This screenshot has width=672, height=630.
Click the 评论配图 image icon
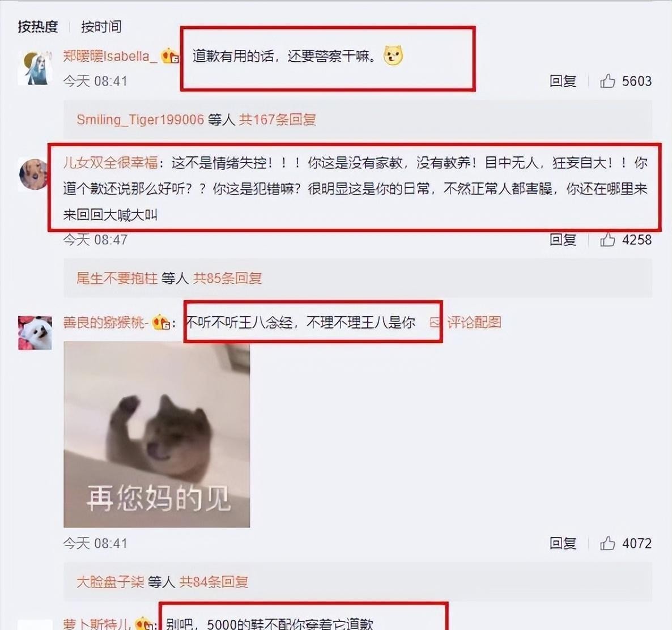[435, 322]
